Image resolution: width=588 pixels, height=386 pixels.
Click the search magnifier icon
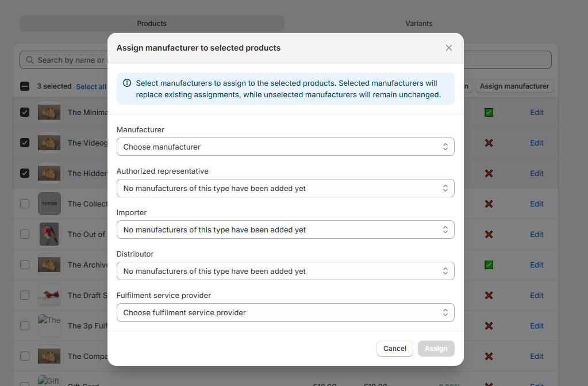tap(30, 60)
